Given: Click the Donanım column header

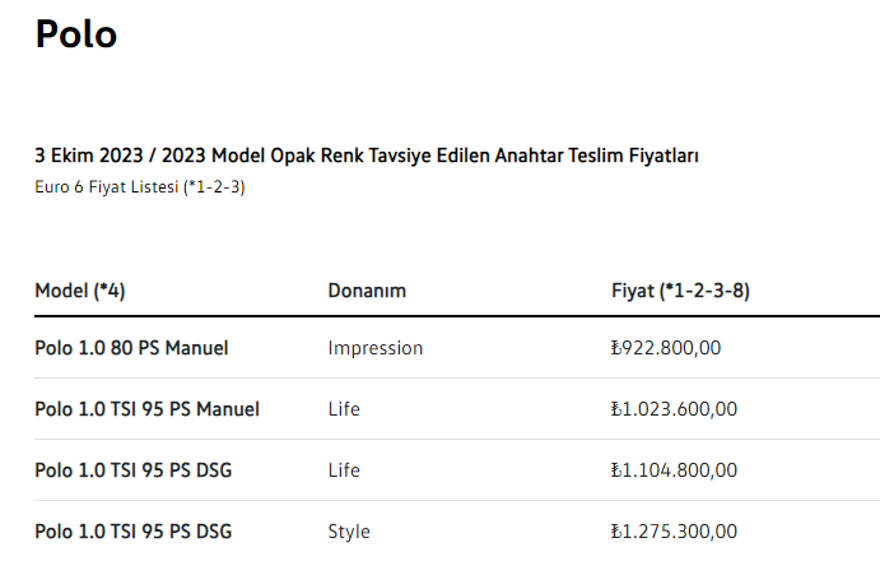Looking at the screenshot, I should tap(367, 291).
